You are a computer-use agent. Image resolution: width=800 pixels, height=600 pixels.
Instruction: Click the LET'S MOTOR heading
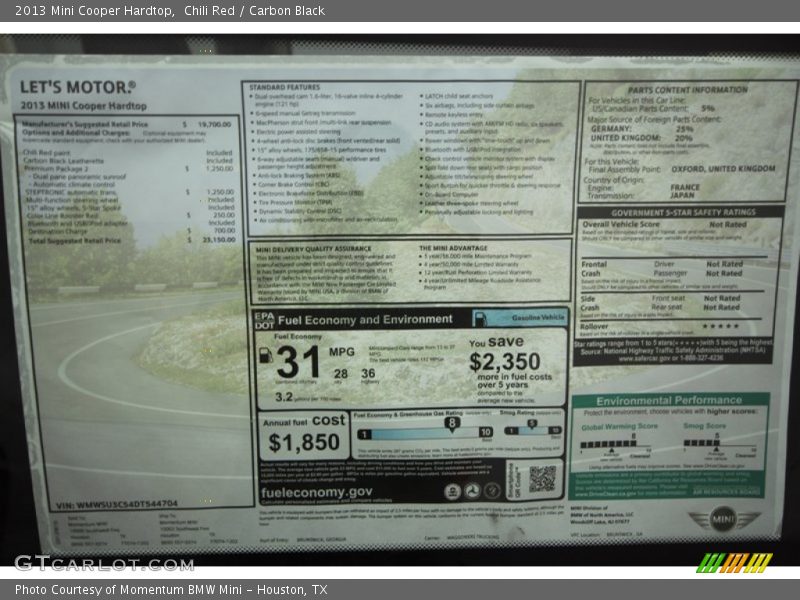(x=77, y=87)
